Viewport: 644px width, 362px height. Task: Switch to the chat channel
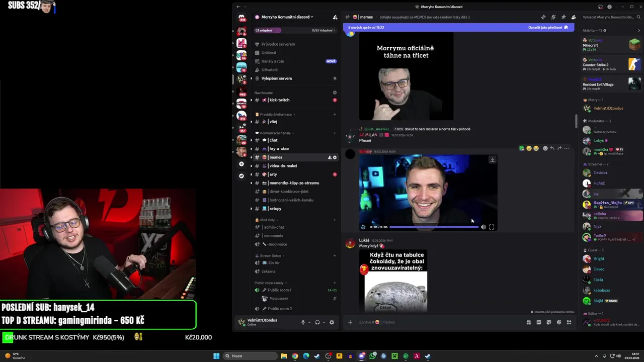coord(295,140)
